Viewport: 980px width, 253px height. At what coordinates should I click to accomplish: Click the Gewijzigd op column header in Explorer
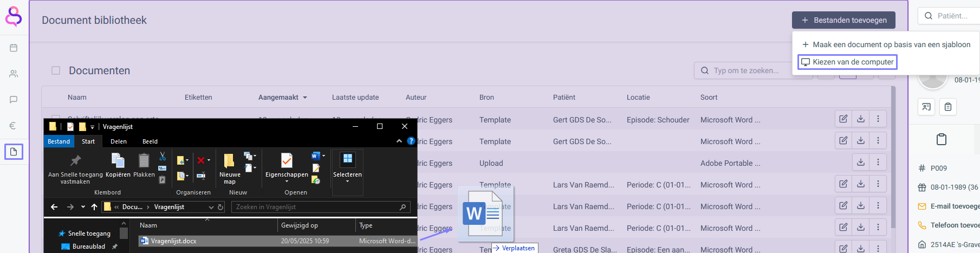tap(300, 225)
